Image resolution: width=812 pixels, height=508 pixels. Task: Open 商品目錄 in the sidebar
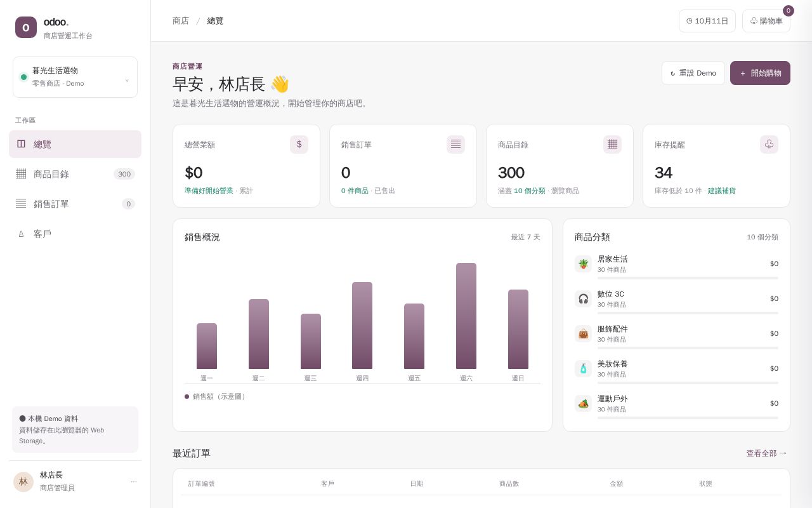click(x=75, y=174)
